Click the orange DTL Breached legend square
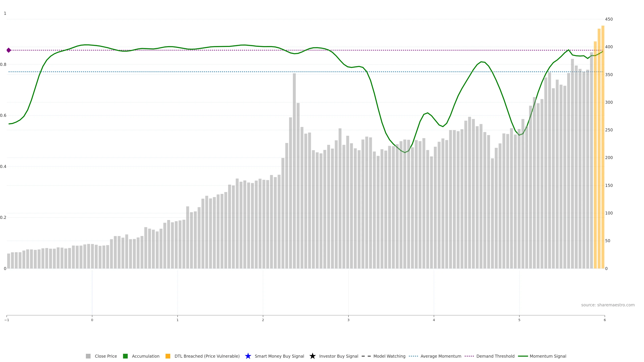The width and height of the screenshot is (644, 362). point(168,356)
